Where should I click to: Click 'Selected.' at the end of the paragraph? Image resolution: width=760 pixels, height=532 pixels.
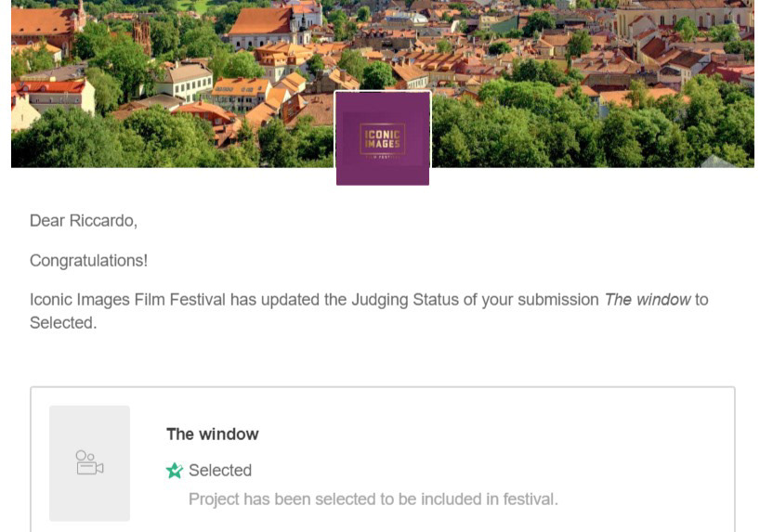[x=63, y=323]
